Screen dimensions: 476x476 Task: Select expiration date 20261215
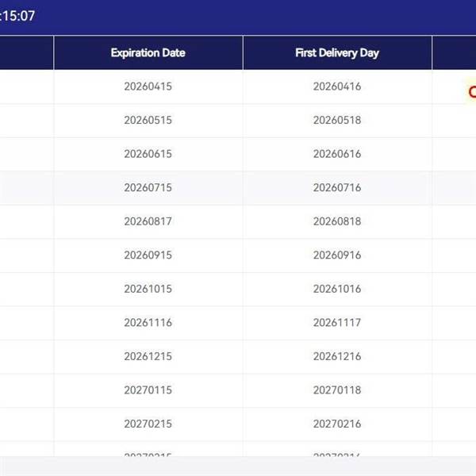[x=148, y=356]
